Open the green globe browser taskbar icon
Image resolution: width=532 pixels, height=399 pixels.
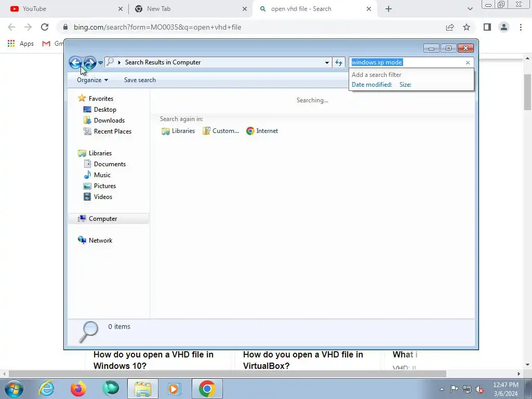[x=111, y=389]
